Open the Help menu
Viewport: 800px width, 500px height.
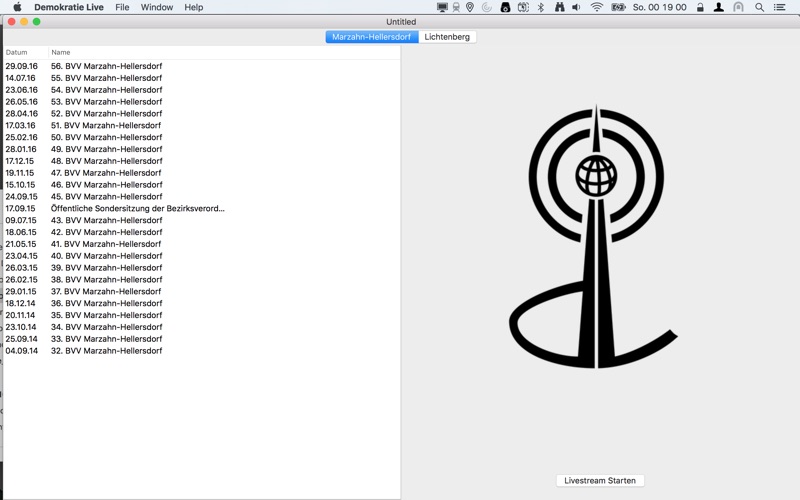coord(193,7)
